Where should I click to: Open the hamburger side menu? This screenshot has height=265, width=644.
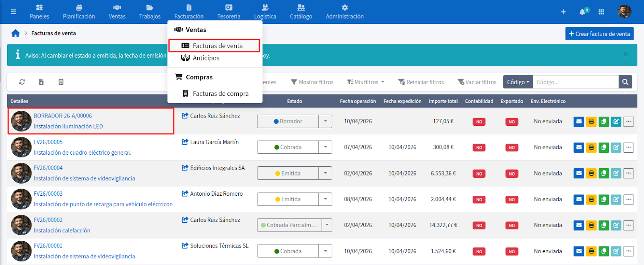pyautogui.click(x=13, y=12)
